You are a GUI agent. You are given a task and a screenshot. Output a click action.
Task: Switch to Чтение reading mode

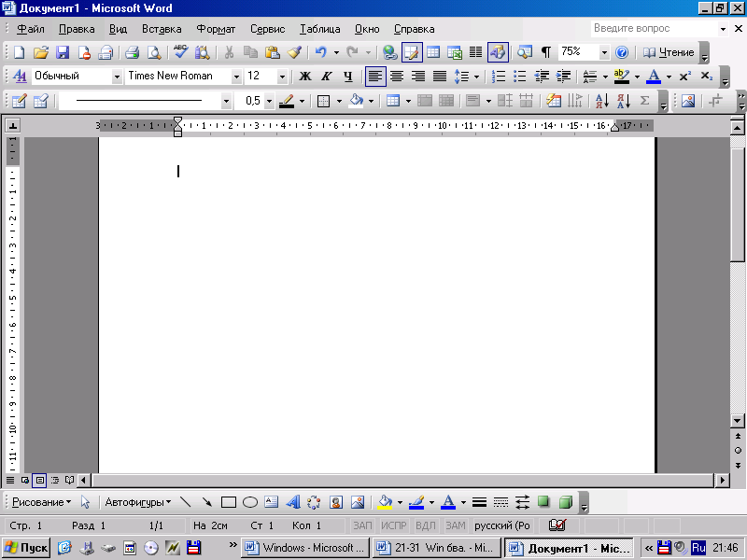(669, 52)
